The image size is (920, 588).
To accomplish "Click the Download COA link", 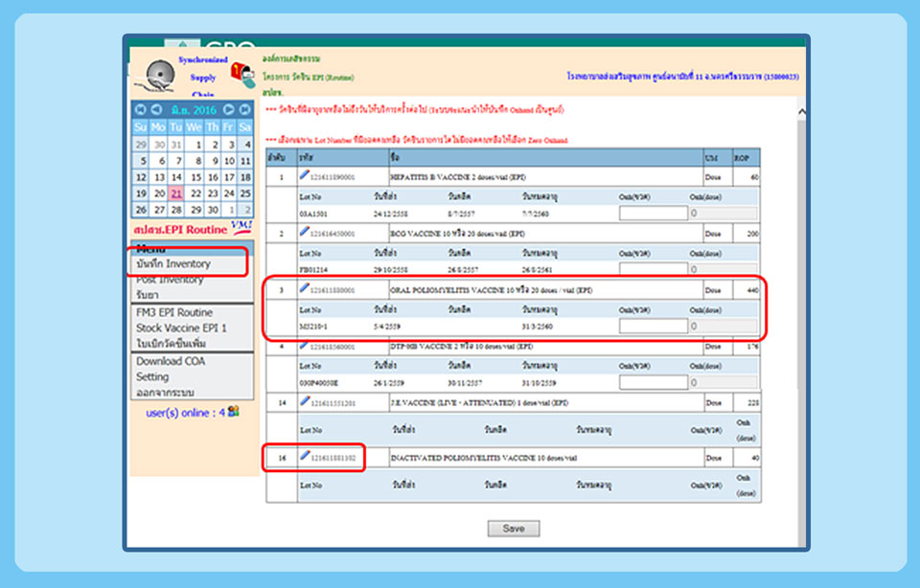I will 171,361.
